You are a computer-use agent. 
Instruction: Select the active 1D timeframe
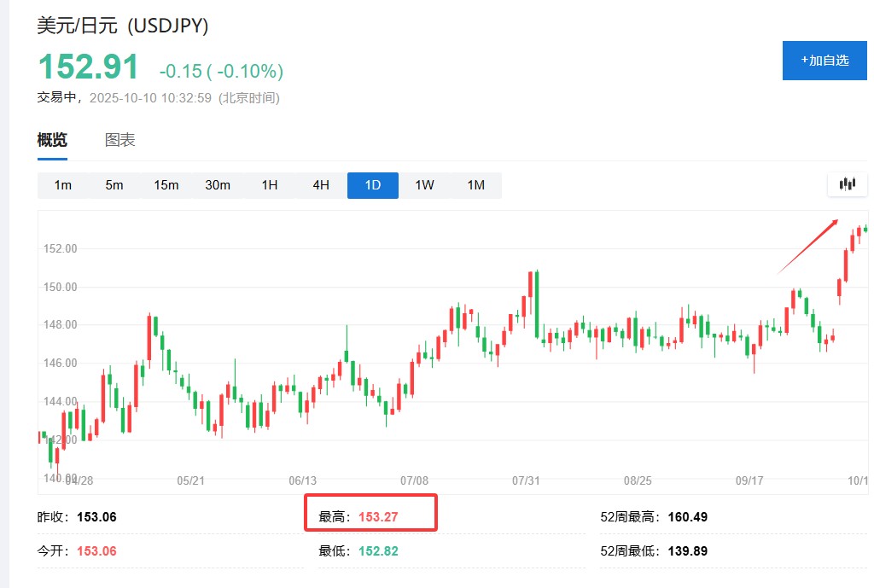point(372,185)
